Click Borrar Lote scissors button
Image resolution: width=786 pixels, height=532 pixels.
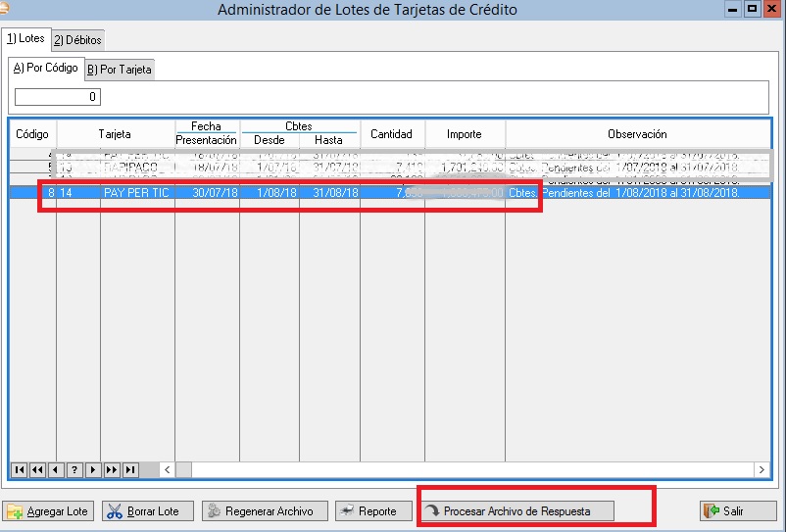(x=144, y=511)
